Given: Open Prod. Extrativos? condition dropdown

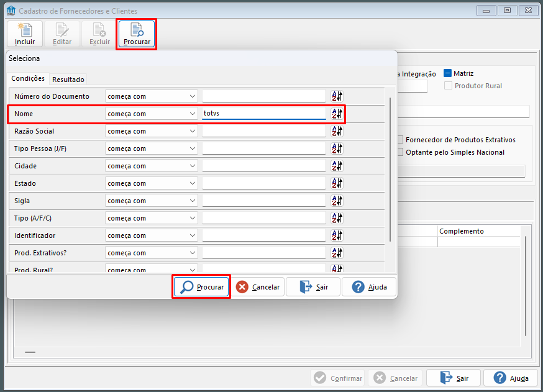Looking at the screenshot, I should tap(152, 253).
